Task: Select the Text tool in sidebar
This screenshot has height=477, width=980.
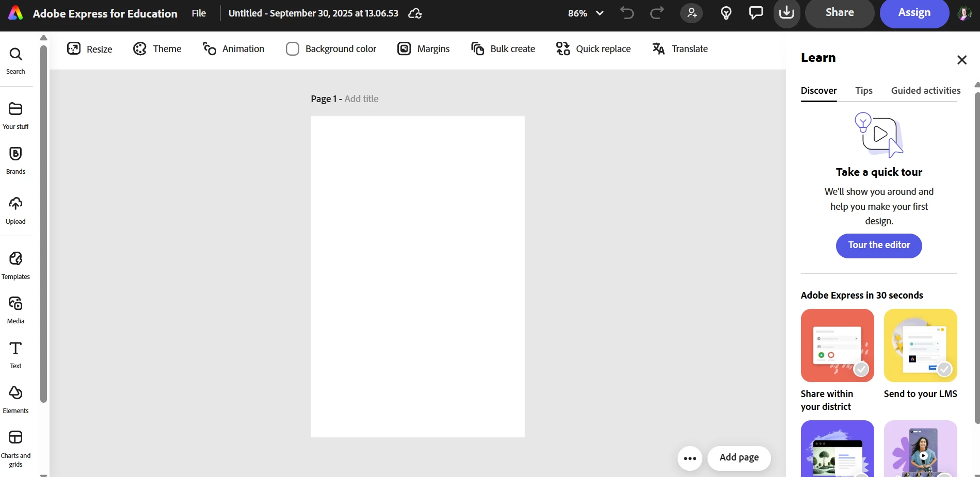Action: (x=15, y=355)
